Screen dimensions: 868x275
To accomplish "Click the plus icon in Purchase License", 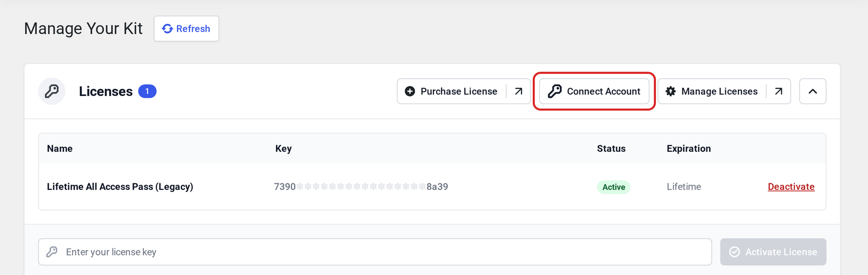I will (x=410, y=91).
